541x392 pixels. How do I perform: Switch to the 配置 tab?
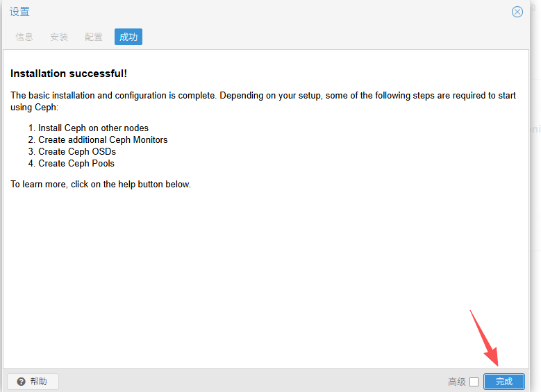coord(94,37)
